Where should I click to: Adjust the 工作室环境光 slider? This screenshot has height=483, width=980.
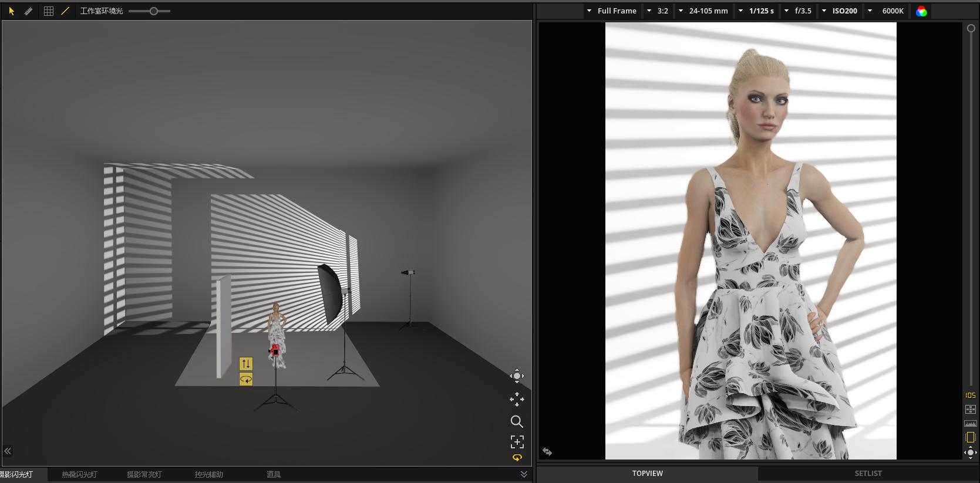[153, 11]
